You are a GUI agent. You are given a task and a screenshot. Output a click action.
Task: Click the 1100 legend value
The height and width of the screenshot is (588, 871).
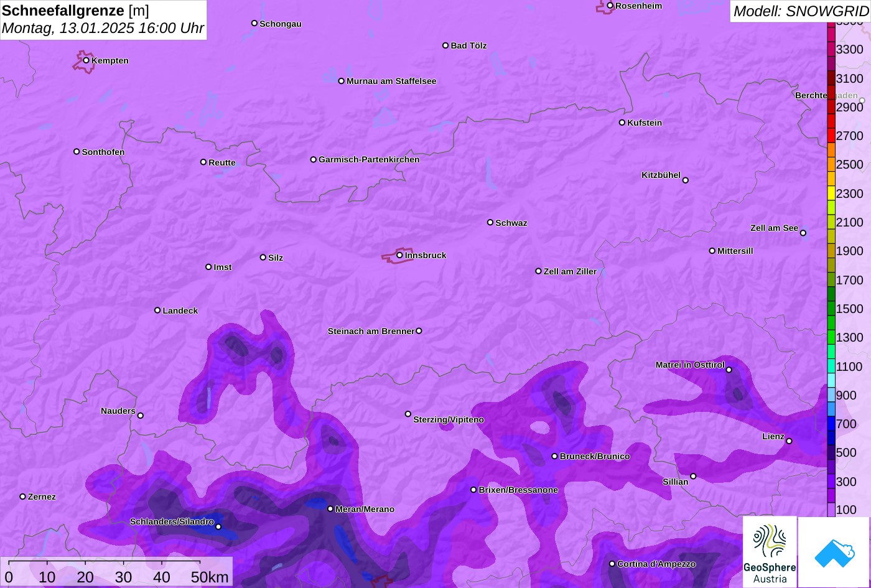coord(850,366)
